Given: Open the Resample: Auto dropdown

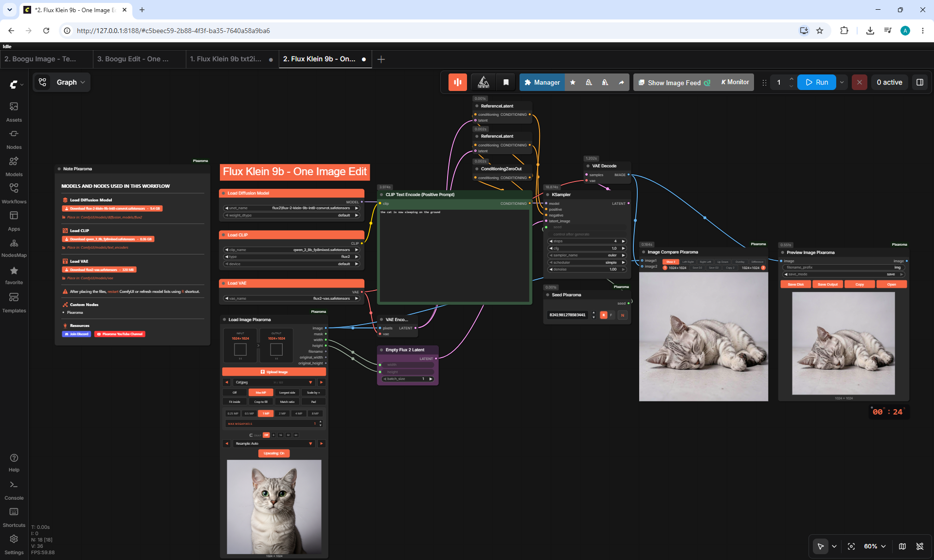Looking at the screenshot, I should click(x=273, y=444).
